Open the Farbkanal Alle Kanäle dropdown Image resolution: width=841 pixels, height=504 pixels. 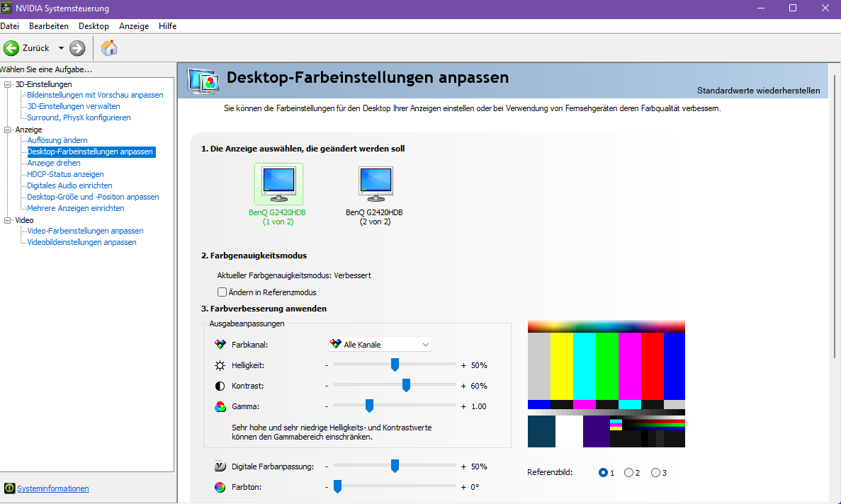[380, 345]
